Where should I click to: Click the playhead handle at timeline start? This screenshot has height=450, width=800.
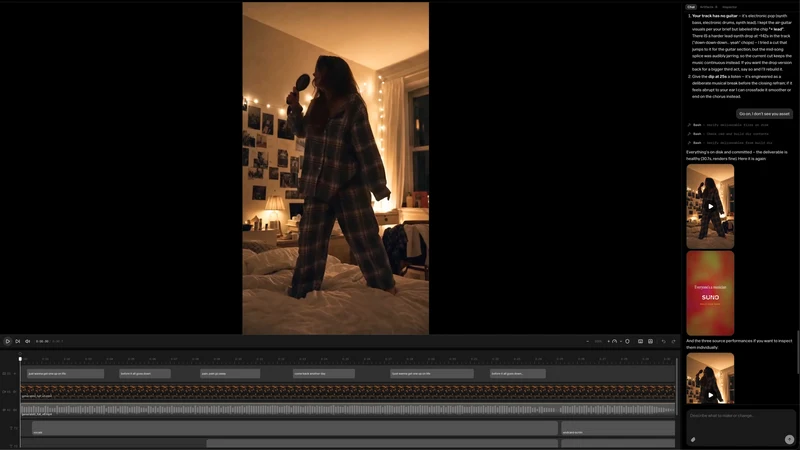coord(20,359)
